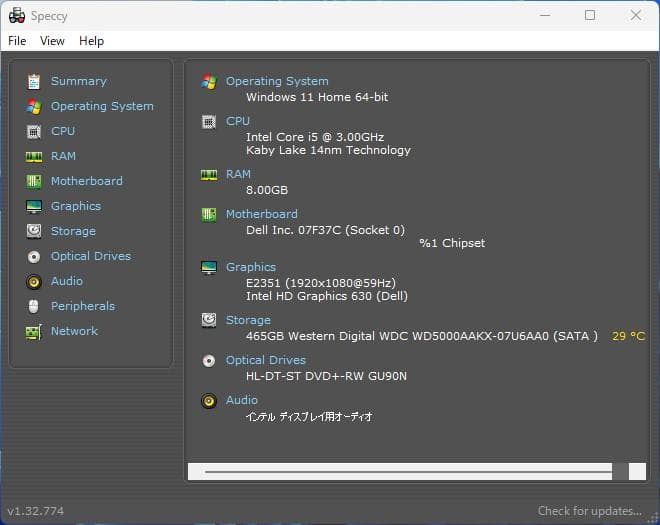Open Network section in sidebar
Screen dimensions: 660x525
pos(75,331)
